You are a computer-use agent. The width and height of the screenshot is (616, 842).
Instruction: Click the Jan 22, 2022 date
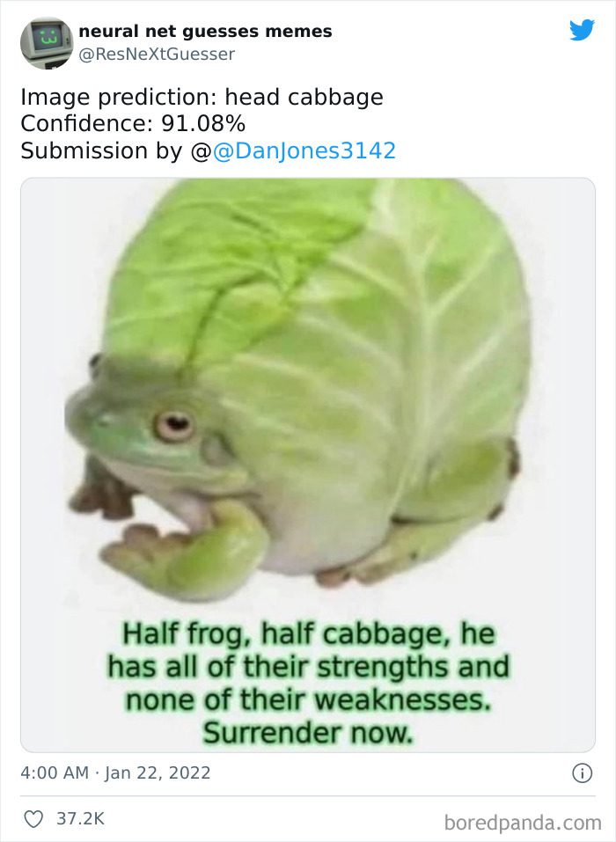pyautogui.click(x=158, y=772)
